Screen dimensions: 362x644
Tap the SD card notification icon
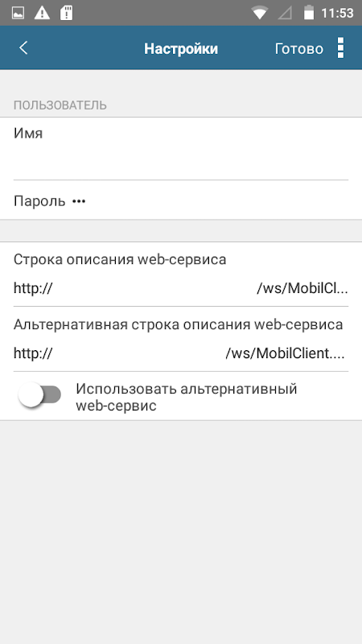[67, 13]
